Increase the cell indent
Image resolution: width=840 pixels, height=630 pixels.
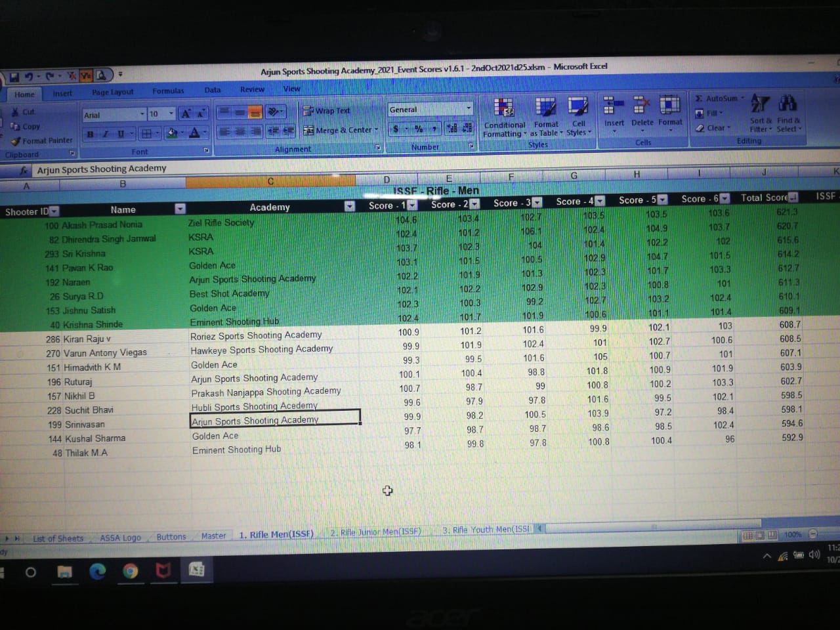pyautogui.click(x=288, y=131)
